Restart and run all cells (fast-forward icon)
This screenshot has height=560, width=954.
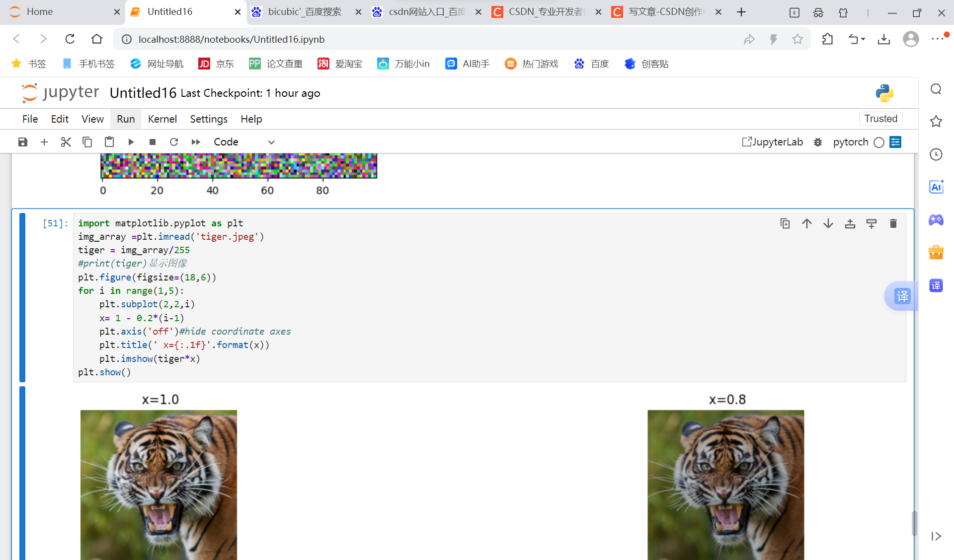coord(196,142)
